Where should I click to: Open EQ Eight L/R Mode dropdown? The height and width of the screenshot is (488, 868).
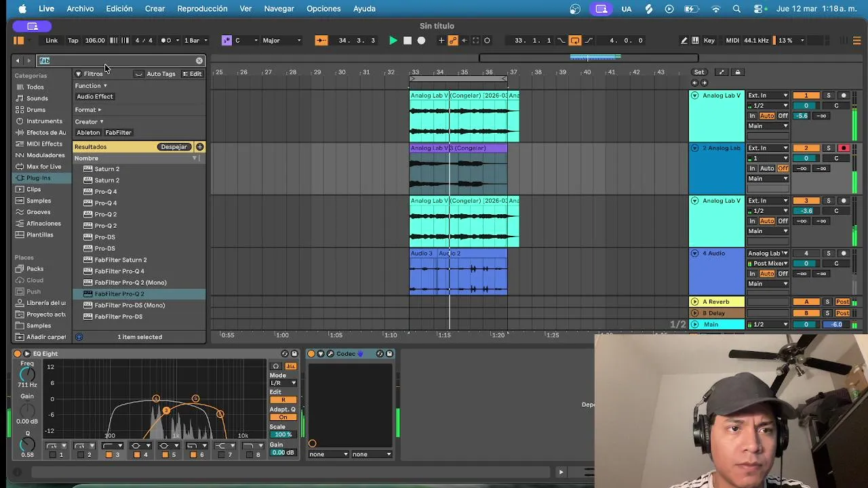click(x=283, y=383)
